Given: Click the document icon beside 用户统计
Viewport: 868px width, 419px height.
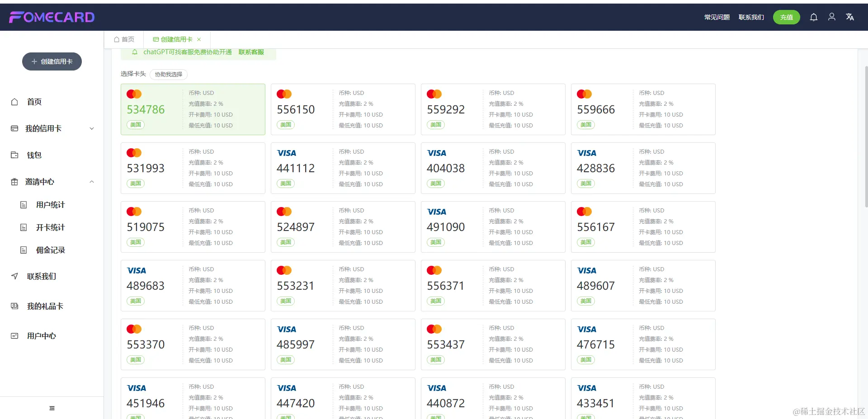Looking at the screenshot, I should [x=24, y=205].
